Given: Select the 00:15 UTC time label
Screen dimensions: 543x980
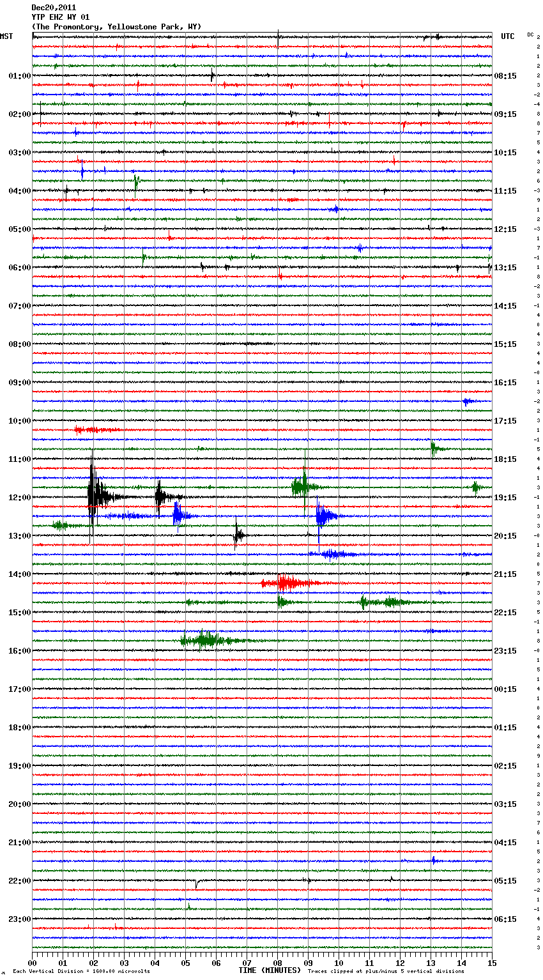Looking at the screenshot, I should point(505,689).
